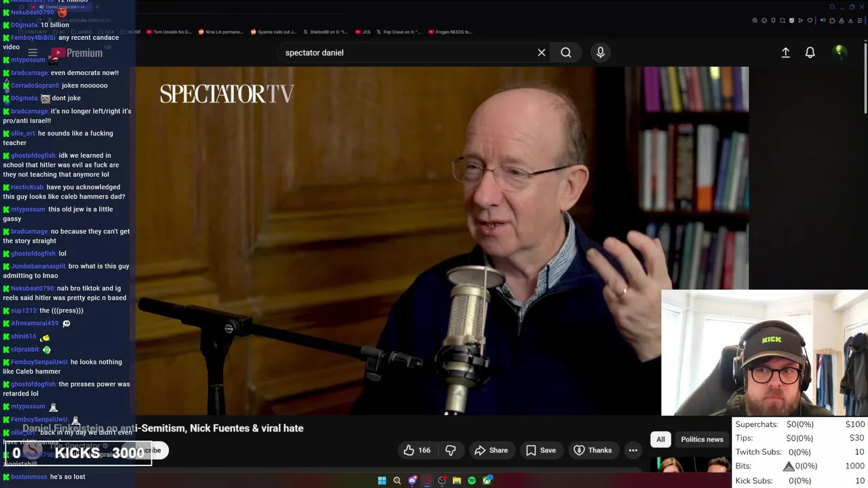The image size is (868, 488).
Task: Open the YouTube Premium logo home link
Action: pyautogui.click(x=76, y=53)
